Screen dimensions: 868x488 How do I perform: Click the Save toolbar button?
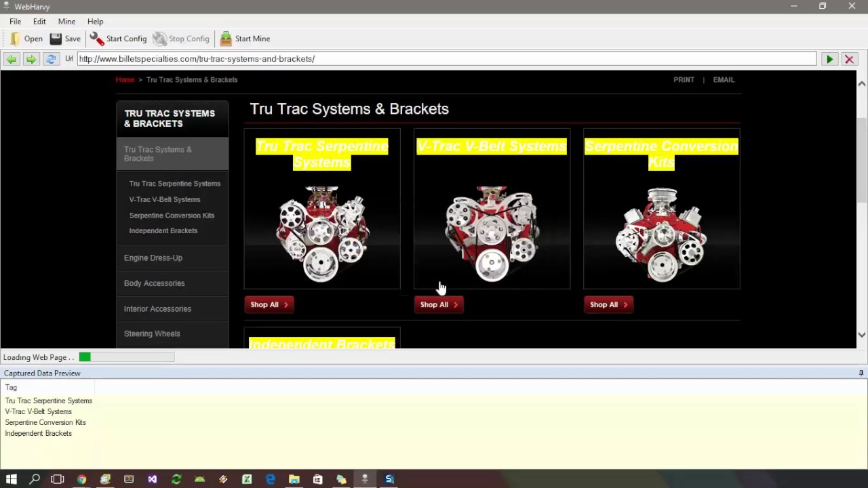click(x=65, y=39)
